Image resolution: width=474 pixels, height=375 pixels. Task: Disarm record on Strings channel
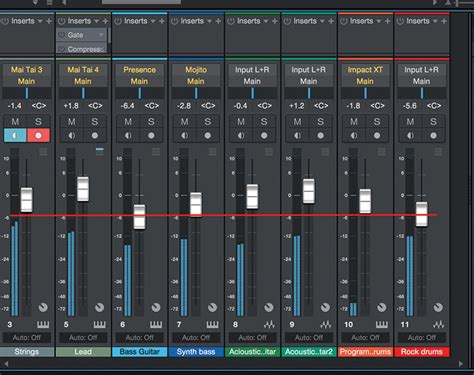[38, 136]
